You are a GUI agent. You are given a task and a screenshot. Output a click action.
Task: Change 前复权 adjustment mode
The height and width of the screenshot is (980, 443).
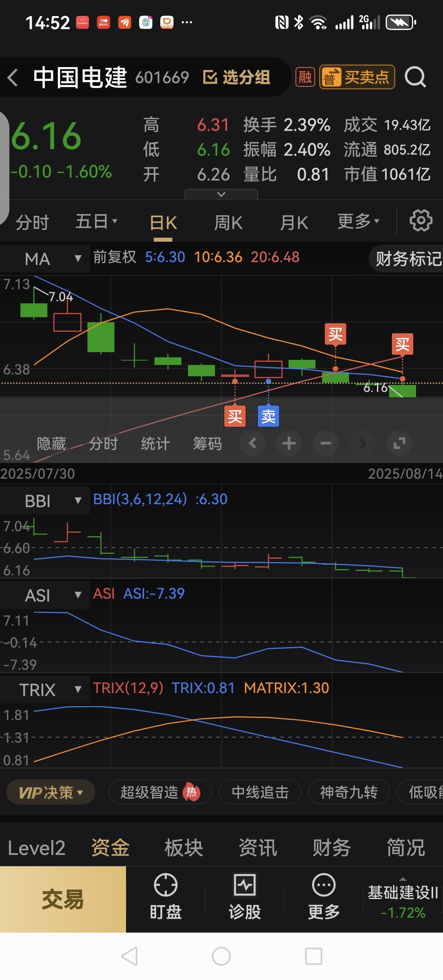click(x=114, y=257)
